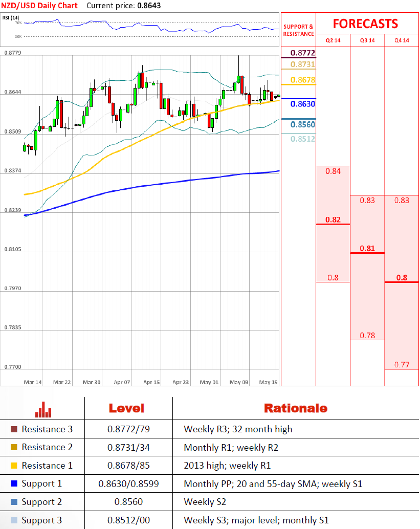This screenshot has height=529, width=420.
Task: Click the Resistance 2 gold swatch
Action: pos(14,447)
